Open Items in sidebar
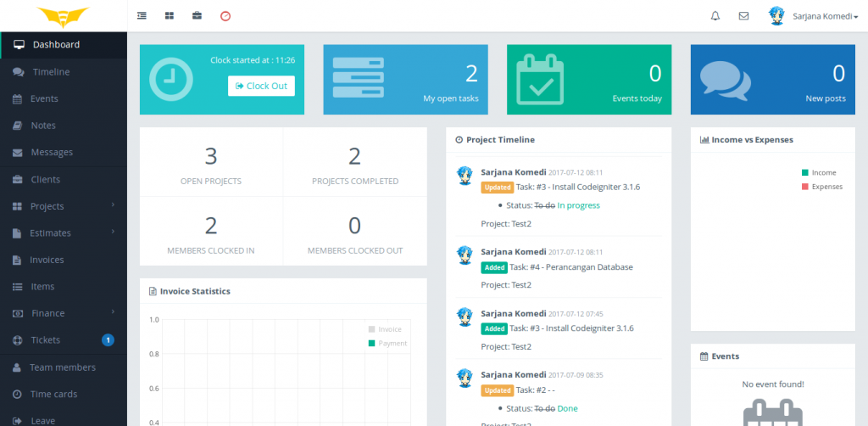Image resolution: width=868 pixels, height=426 pixels. 64,287
